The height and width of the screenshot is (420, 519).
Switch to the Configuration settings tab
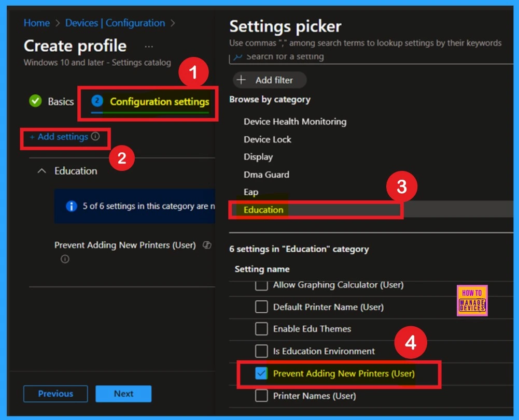(159, 102)
